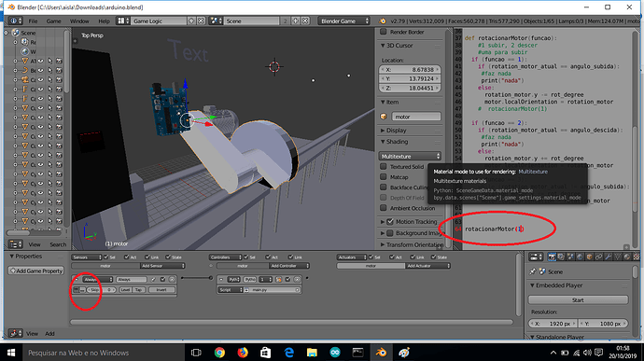
Task: Add a new scene with plus icon
Action: click(x=295, y=21)
